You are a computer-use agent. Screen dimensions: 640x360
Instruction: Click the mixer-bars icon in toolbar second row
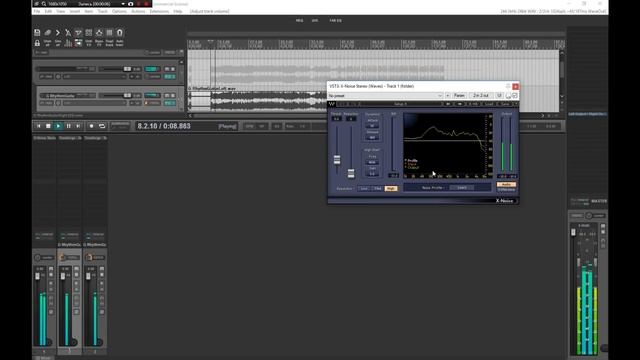[x=68, y=43]
